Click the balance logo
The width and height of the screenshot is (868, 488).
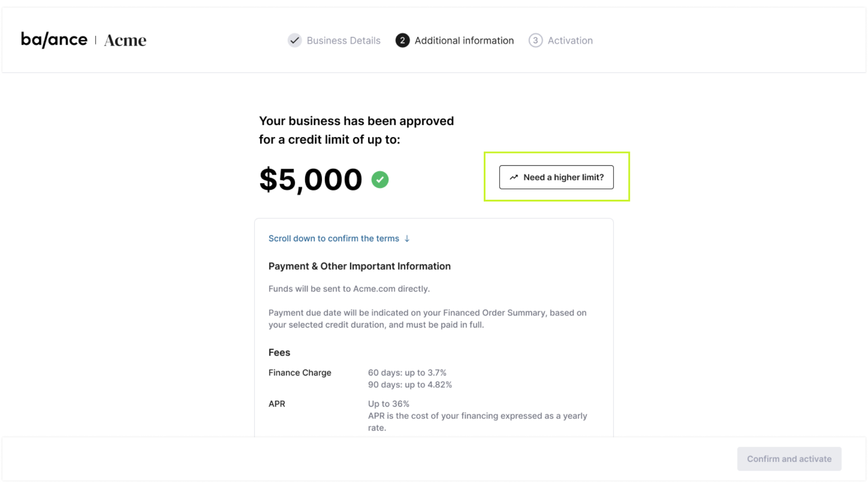(54, 40)
